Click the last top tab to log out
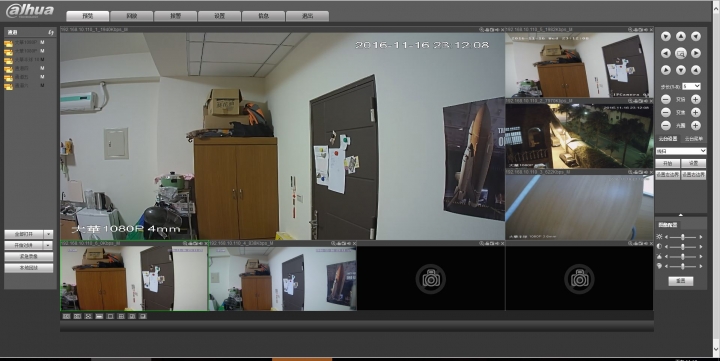The image size is (720, 361). tap(307, 16)
